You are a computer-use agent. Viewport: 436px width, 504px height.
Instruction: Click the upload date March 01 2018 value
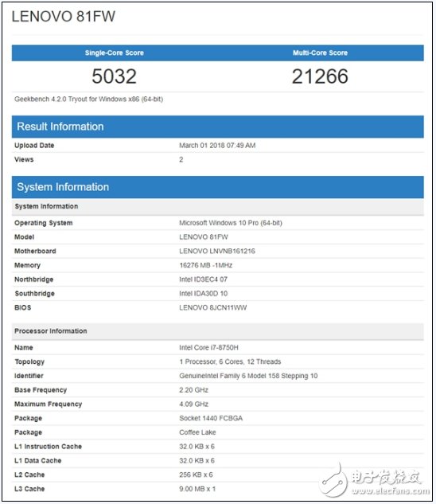coord(217,145)
